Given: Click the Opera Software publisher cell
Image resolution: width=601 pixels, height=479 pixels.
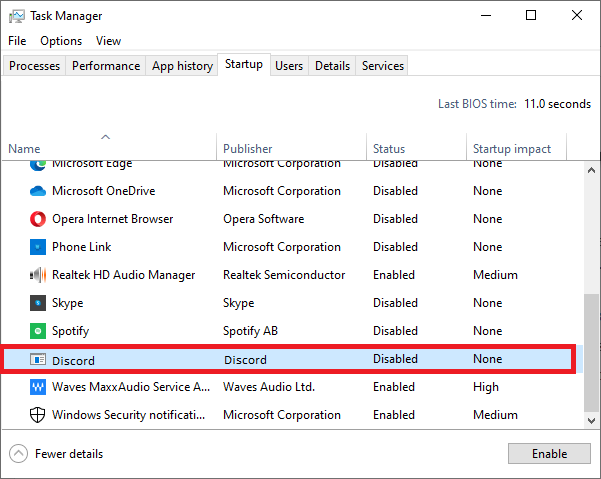Looking at the screenshot, I should click(264, 219).
